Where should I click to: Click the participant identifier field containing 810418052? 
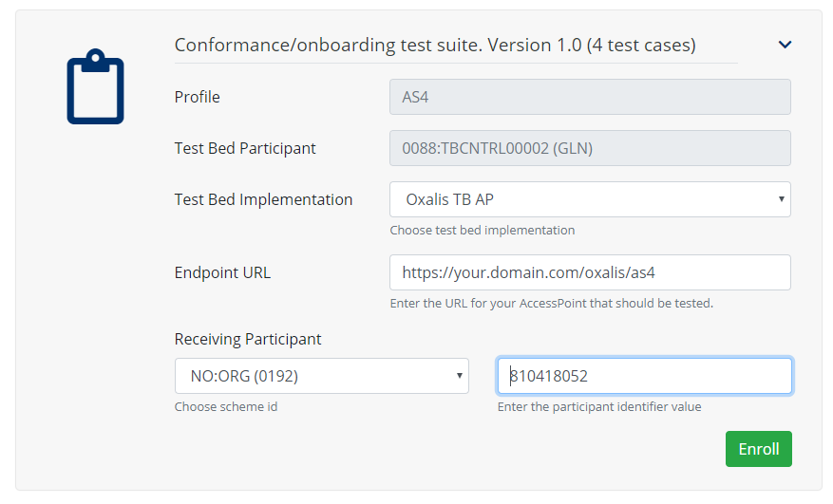[x=644, y=376]
